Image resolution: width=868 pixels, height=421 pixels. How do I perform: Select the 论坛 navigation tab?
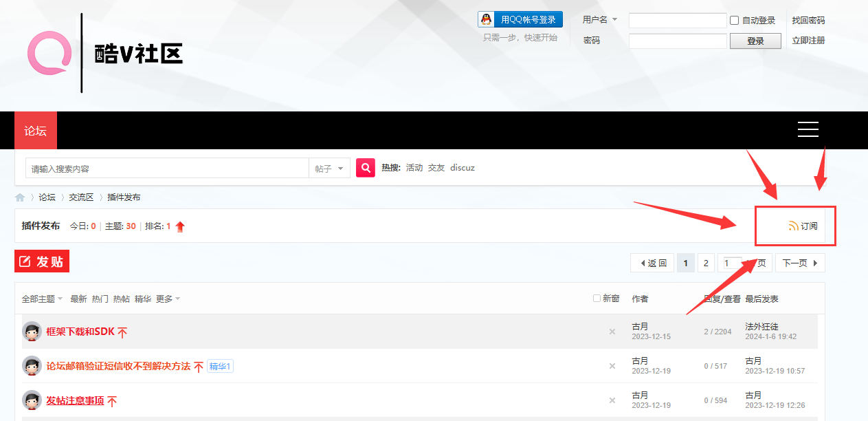click(x=36, y=131)
